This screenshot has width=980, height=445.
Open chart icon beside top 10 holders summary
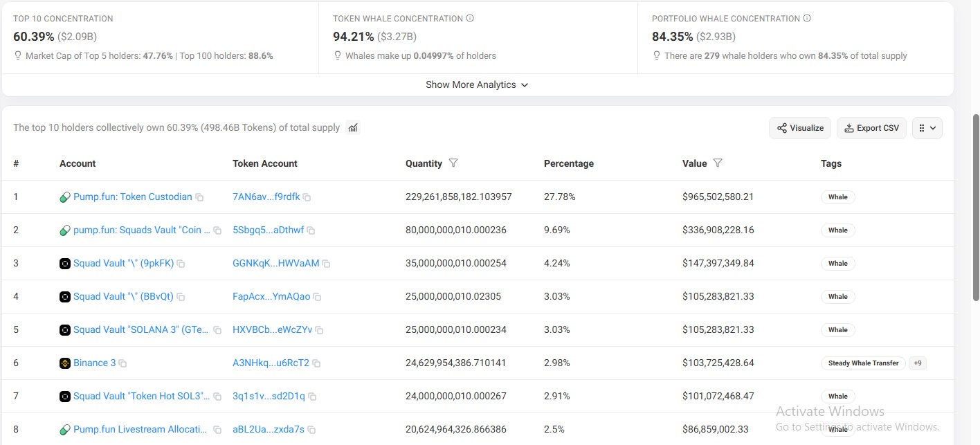pyautogui.click(x=353, y=127)
